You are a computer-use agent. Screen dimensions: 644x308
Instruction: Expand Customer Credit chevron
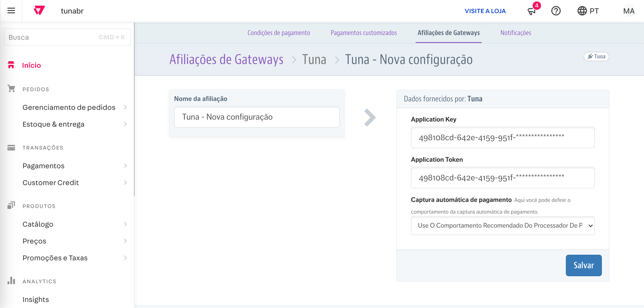point(125,183)
